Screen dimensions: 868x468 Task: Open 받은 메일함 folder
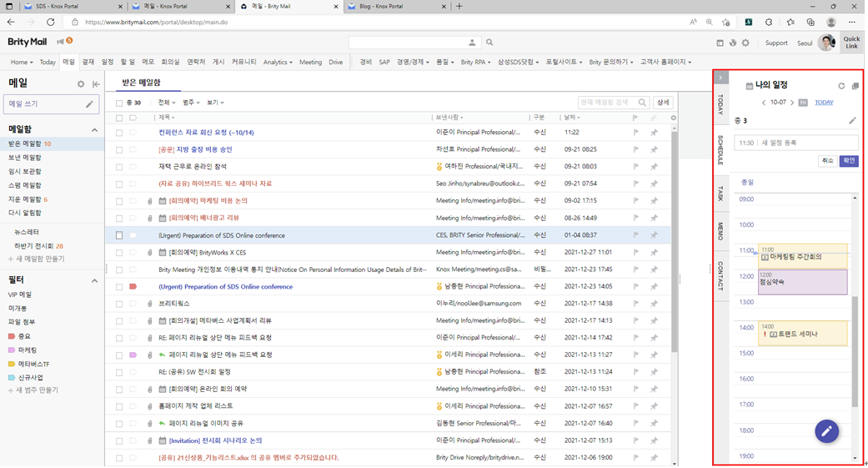pos(24,143)
